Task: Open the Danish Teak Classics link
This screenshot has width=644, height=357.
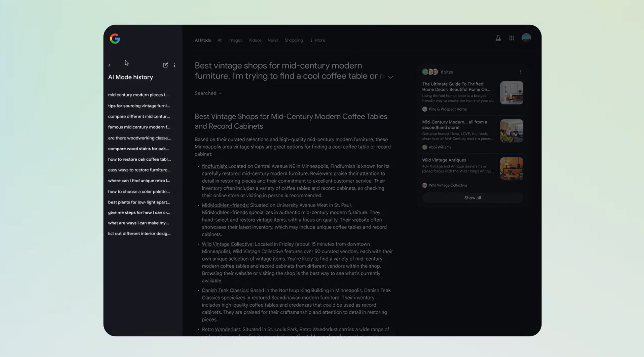Action: point(225,290)
